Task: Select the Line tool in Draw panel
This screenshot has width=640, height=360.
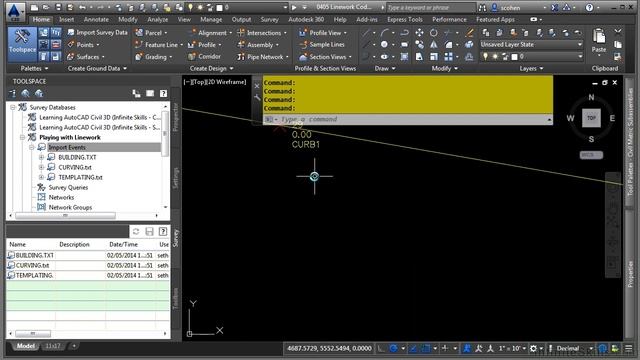Action: (367, 33)
